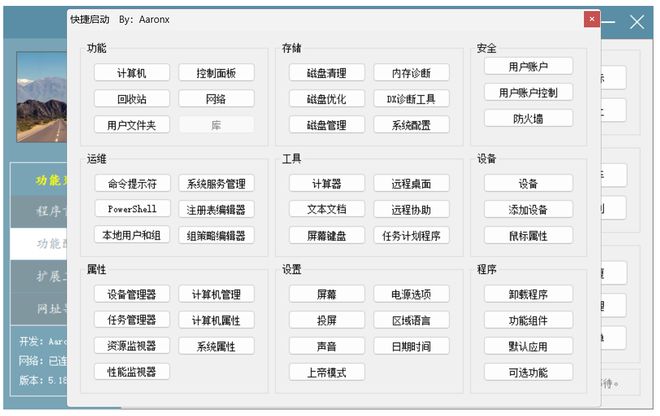Launch the DX诊断工具 button
This screenshot has width=660, height=416.
coord(411,99)
